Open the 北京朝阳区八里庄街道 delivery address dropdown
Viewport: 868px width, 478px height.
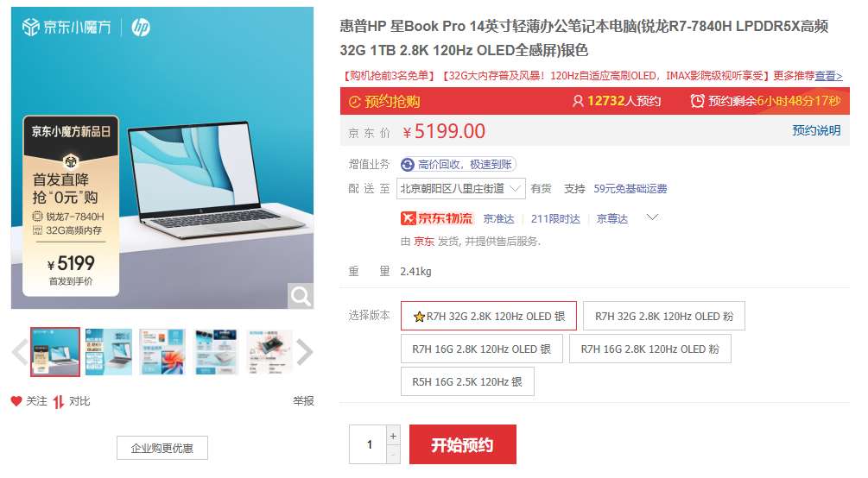(x=460, y=189)
